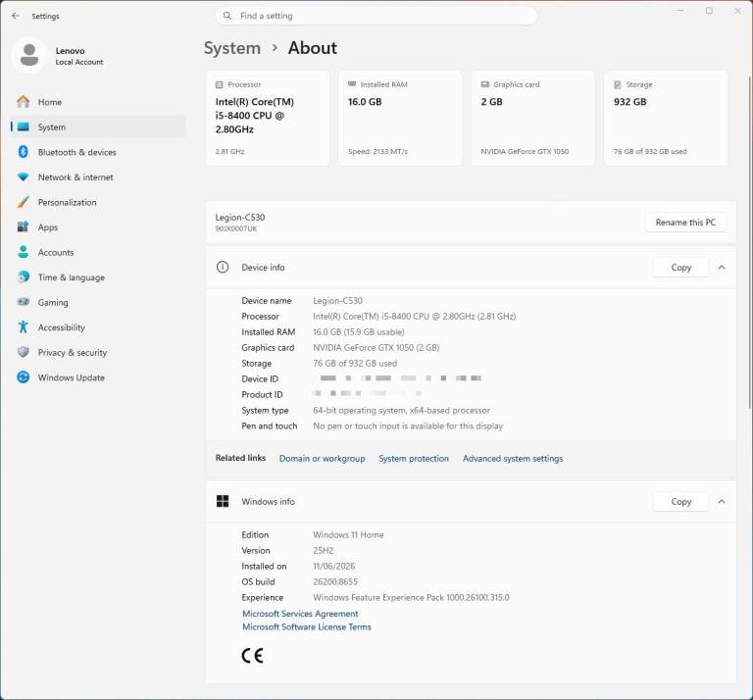Screen dimensions: 753x700
Task: Collapse the Windows info section chevron
Action: [722, 501]
